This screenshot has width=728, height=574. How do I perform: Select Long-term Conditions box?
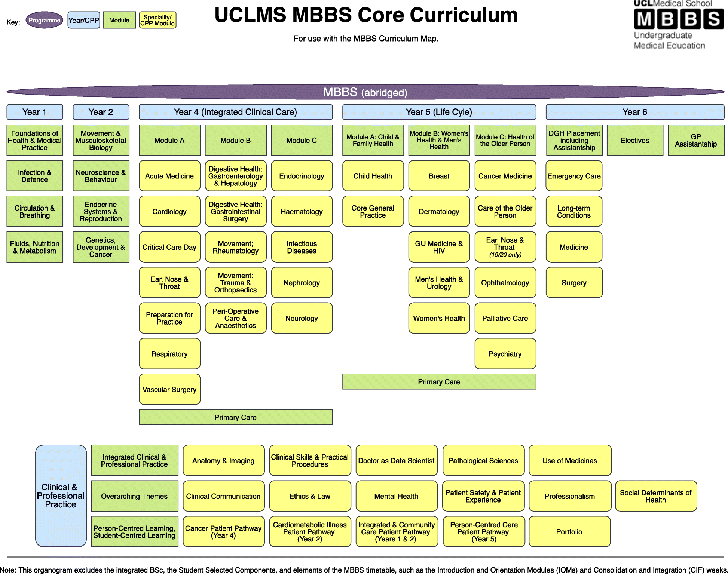574,211
